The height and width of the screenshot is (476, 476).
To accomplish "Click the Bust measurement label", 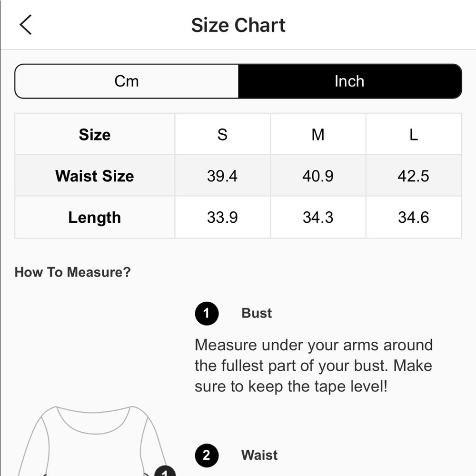I will [257, 313].
